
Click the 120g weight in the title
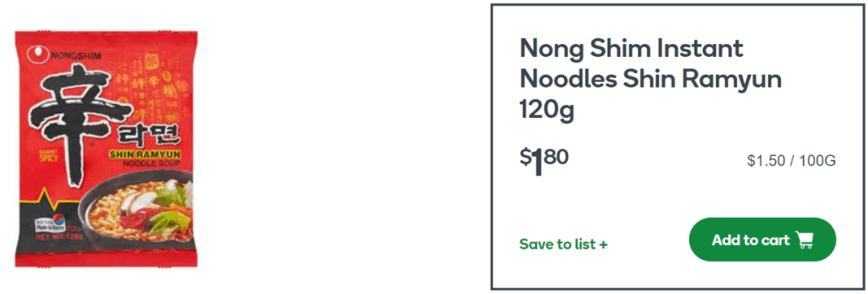click(547, 110)
